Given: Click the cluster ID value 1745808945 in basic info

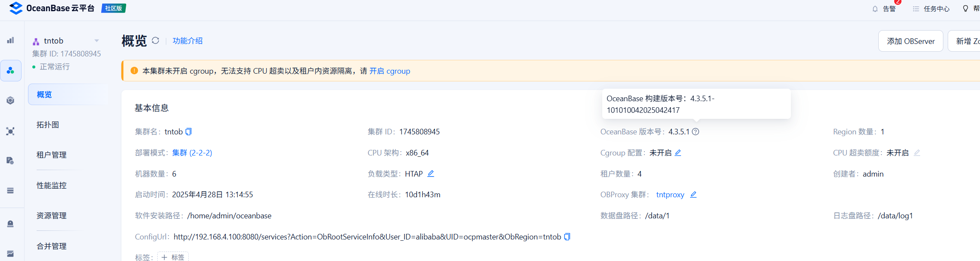Looking at the screenshot, I should (x=419, y=132).
